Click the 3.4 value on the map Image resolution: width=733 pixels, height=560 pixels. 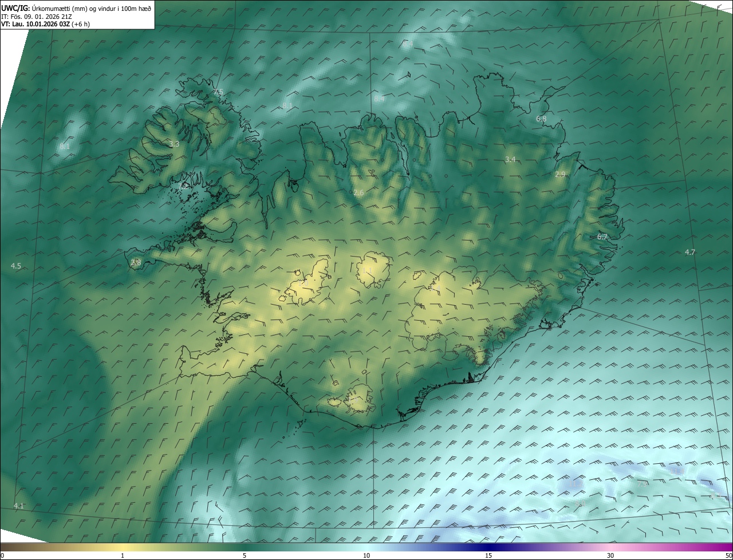[x=510, y=159]
